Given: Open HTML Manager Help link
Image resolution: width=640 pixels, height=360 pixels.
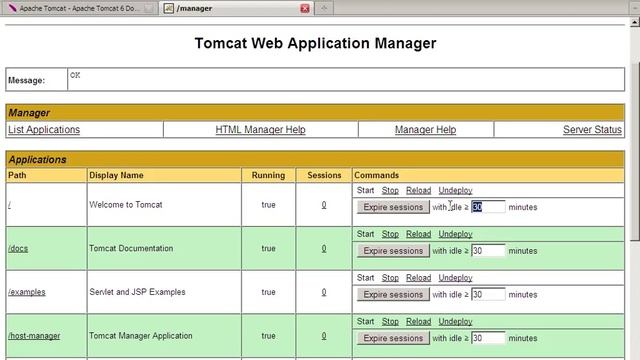Looking at the screenshot, I should coord(260,130).
